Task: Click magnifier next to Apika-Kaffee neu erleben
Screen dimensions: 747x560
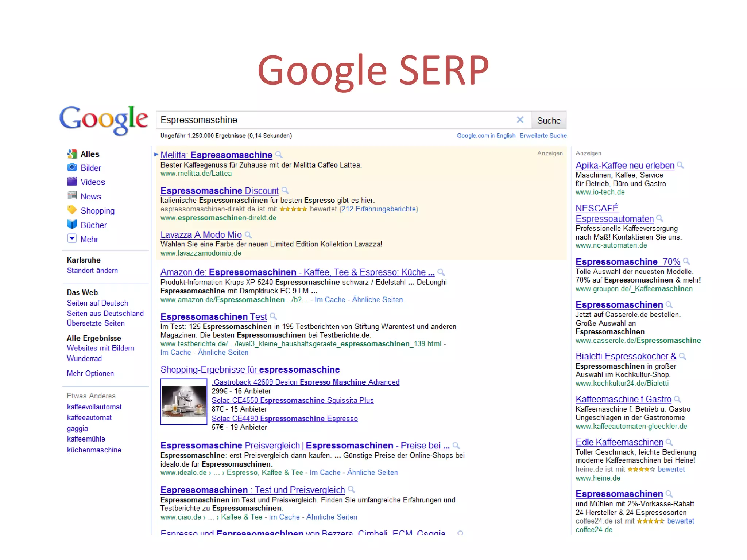Action: [680, 165]
